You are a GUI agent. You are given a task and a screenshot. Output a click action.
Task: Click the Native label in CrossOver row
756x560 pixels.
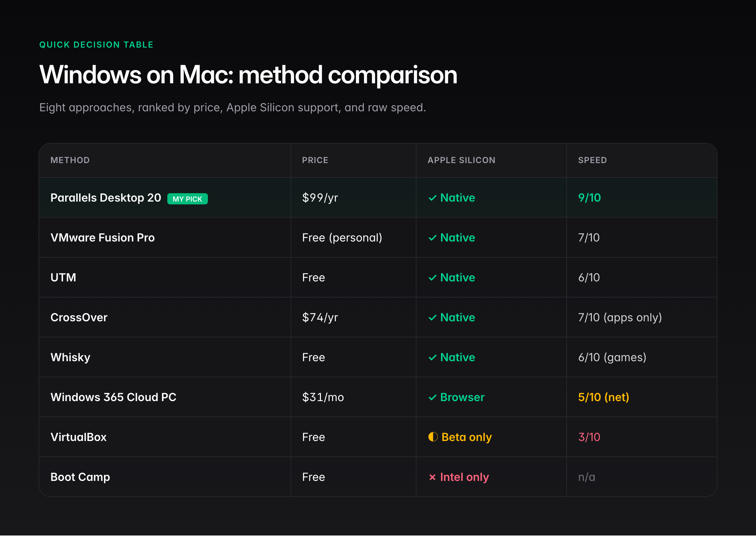click(x=457, y=317)
